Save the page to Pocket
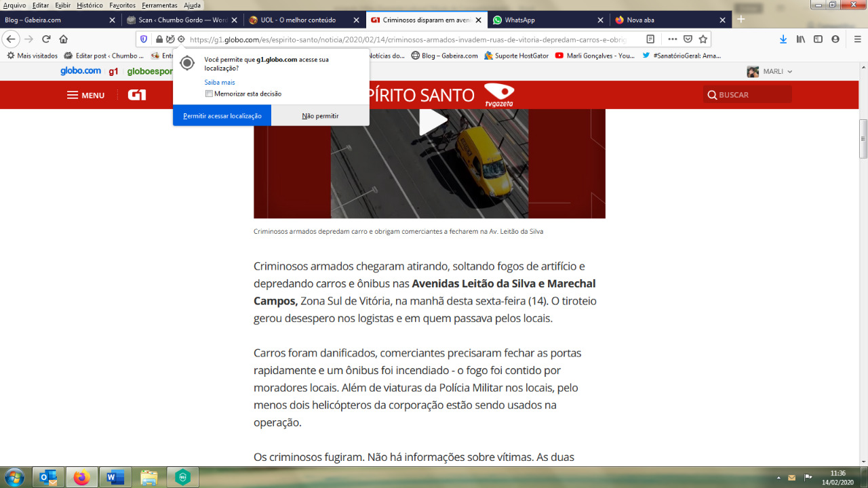Image resolution: width=868 pixels, height=488 pixels. pyautogui.click(x=688, y=39)
